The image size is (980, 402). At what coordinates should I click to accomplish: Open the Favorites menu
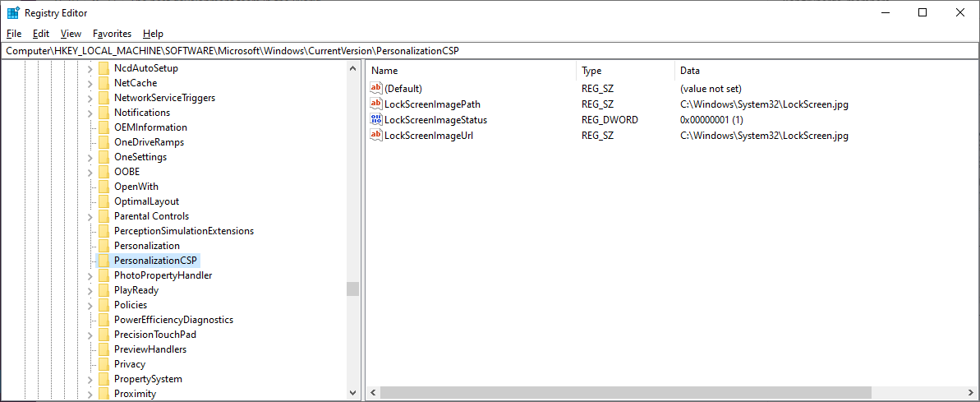point(113,34)
